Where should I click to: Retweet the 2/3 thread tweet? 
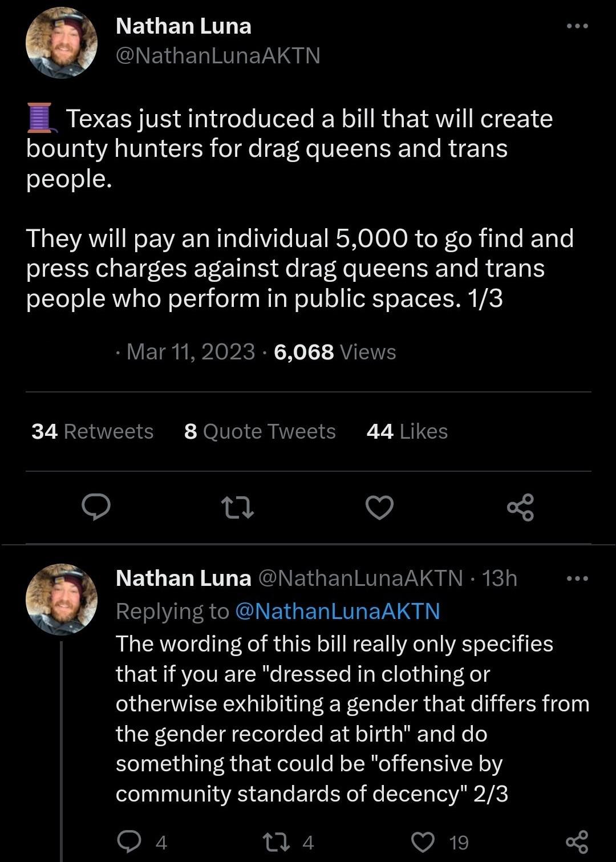click(x=276, y=841)
